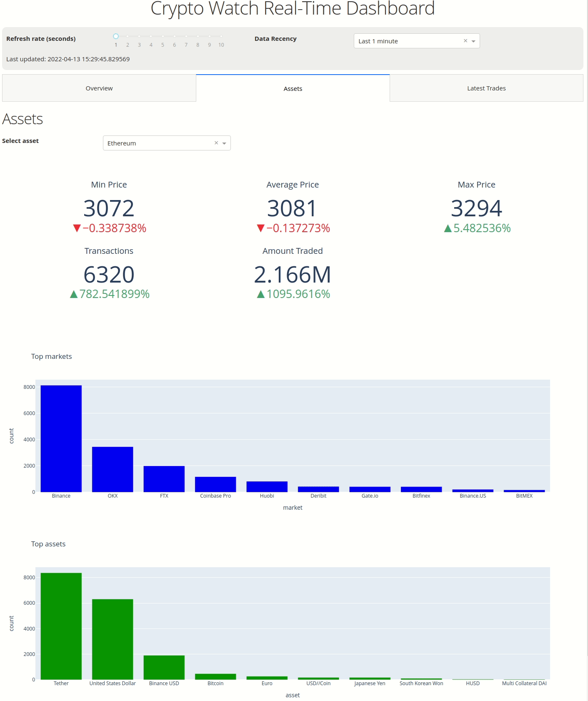Click the OKX bar in Top markets
The width and height of the screenshot is (588, 701).
coord(113,469)
